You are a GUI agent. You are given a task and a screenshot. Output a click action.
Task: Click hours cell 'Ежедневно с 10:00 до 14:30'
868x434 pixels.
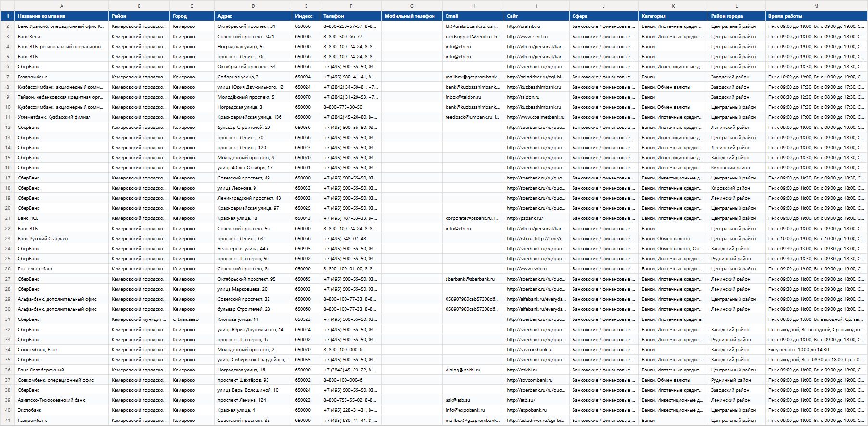pos(816,350)
